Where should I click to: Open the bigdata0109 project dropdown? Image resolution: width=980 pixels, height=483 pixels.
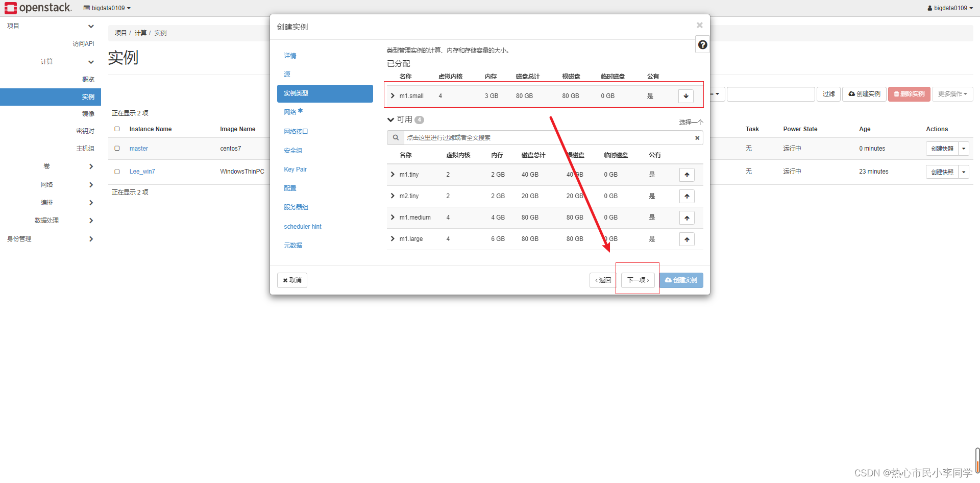pos(107,8)
